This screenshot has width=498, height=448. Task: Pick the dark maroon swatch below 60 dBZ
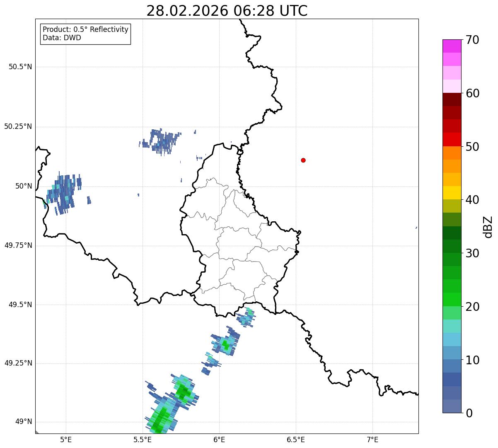tap(452, 99)
